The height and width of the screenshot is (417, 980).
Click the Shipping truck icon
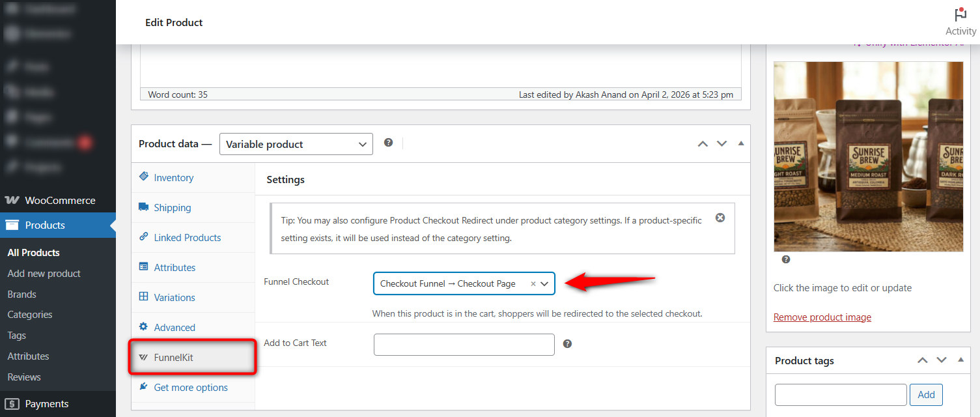point(143,207)
